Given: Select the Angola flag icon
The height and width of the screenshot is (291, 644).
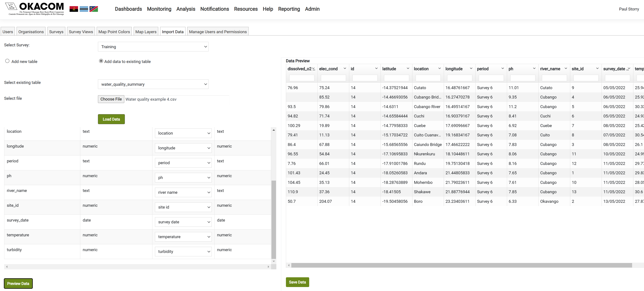Looking at the screenshot, I should (74, 9).
